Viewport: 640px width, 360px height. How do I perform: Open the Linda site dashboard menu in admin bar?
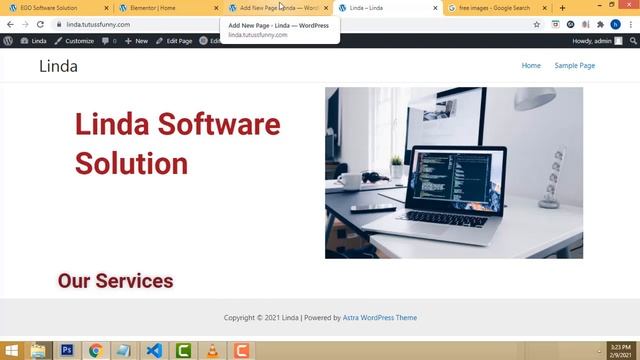(33, 41)
